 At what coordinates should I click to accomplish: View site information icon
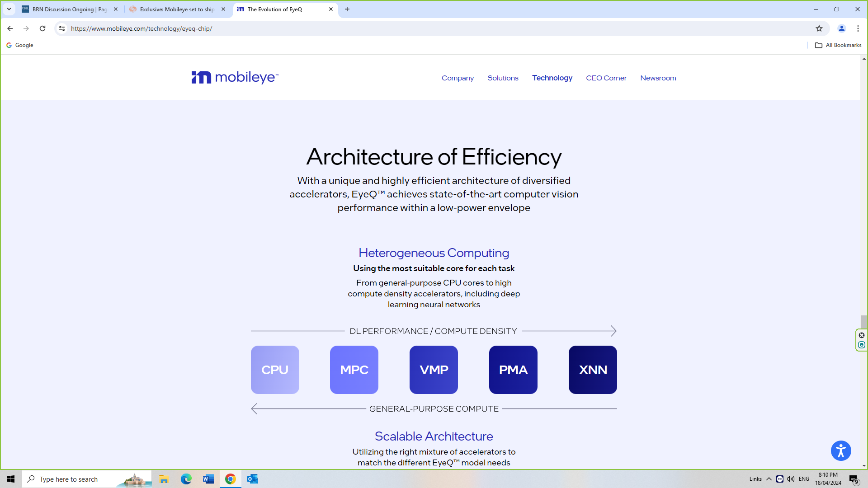[x=62, y=28]
